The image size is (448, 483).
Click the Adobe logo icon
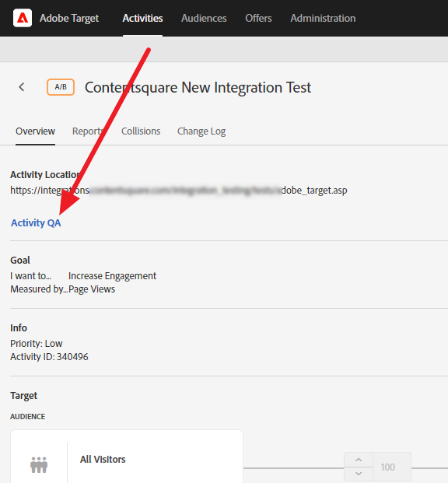tap(23, 18)
